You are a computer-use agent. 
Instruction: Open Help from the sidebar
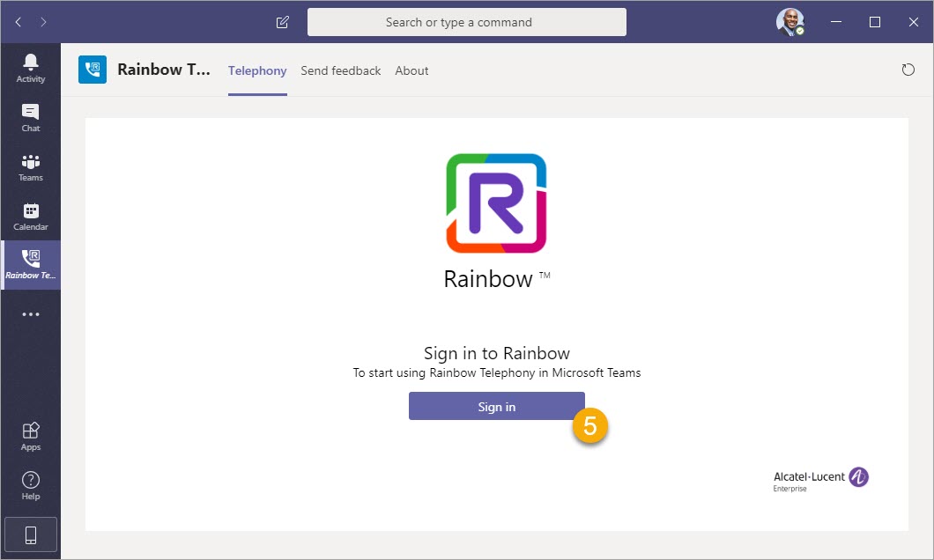click(30, 486)
